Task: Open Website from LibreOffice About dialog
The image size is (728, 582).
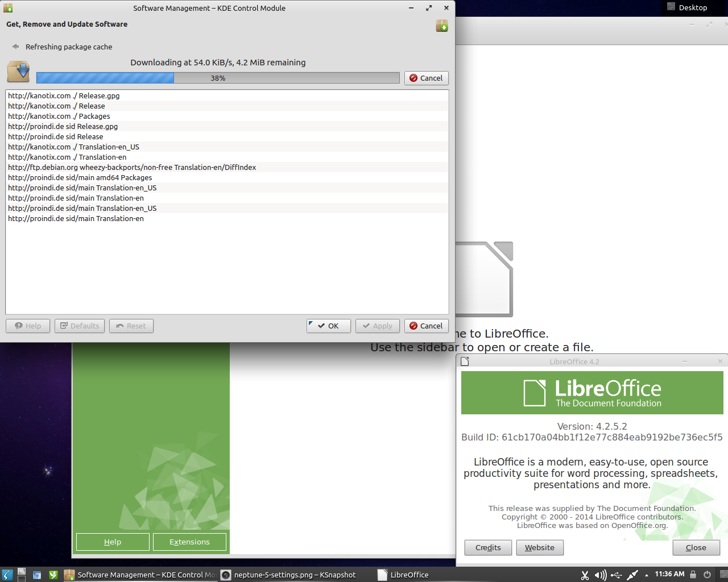Action: click(540, 547)
